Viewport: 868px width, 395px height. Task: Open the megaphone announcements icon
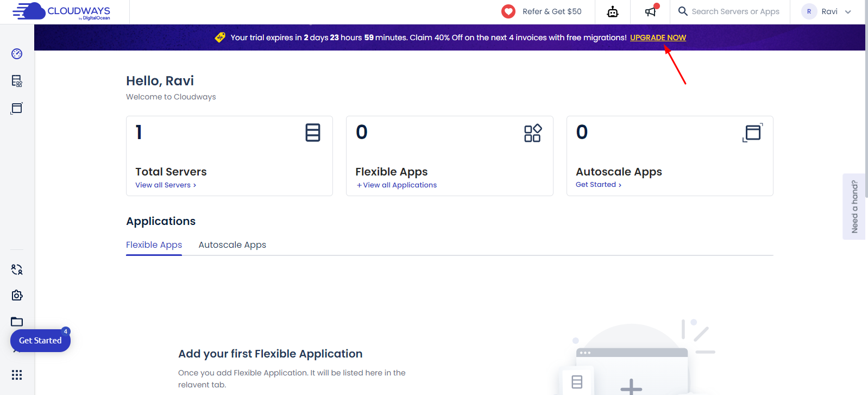point(650,11)
